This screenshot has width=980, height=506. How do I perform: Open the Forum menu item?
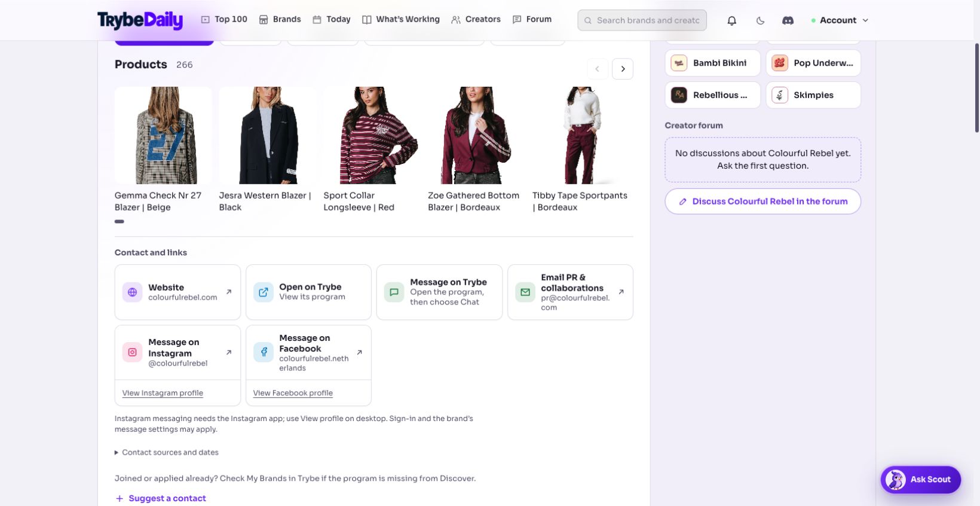tap(532, 19)
